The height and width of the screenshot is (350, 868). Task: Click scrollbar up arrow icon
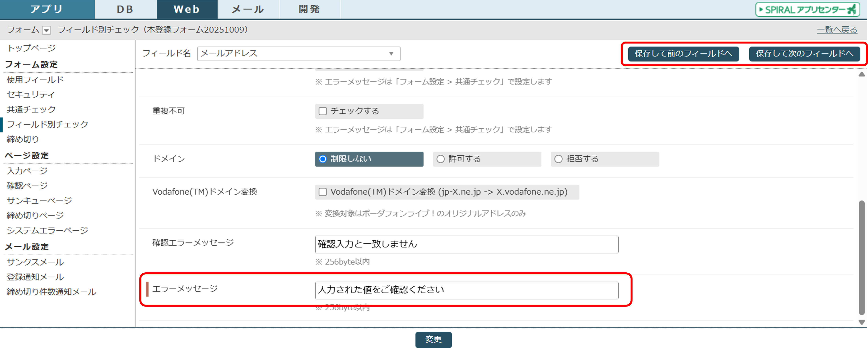coord(862,74)
